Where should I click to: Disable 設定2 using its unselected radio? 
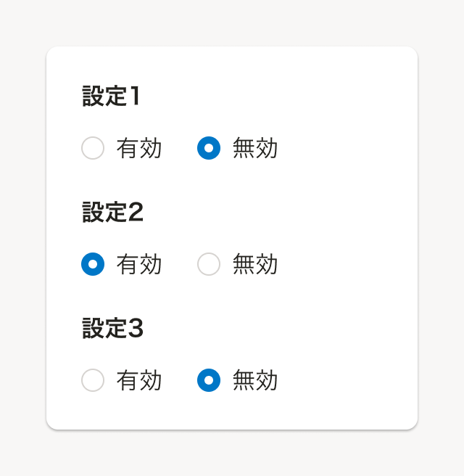pos(209,264)
